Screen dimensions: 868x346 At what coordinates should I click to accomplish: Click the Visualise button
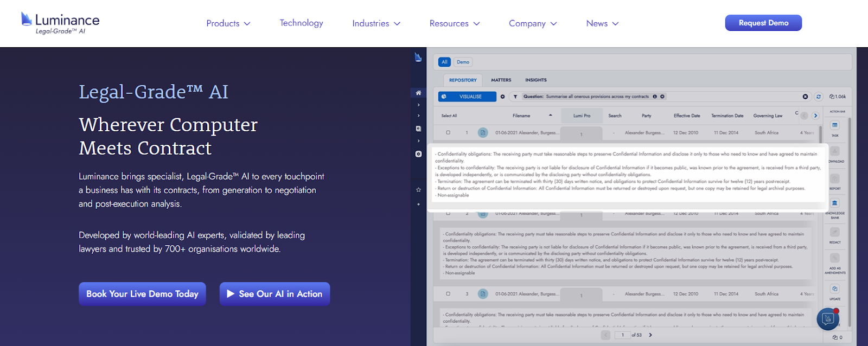[x=467, y=97]
